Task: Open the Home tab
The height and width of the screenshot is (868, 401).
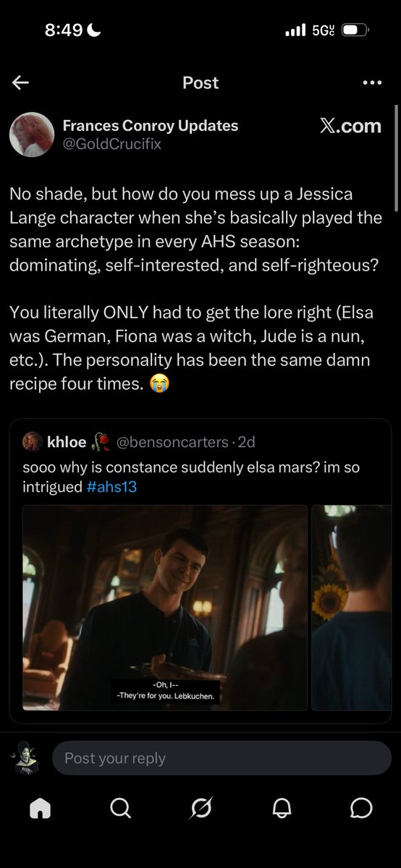Action: (x=41, y=808)
